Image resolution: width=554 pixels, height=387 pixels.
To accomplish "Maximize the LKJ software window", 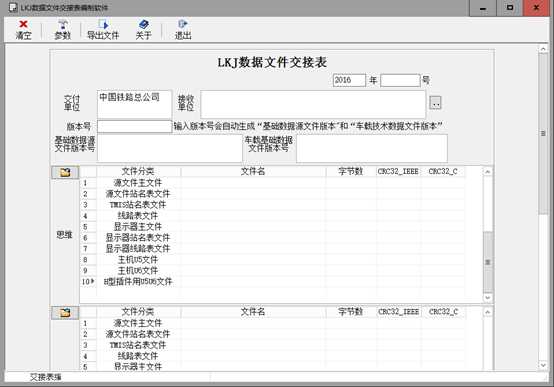I will 509,8.
